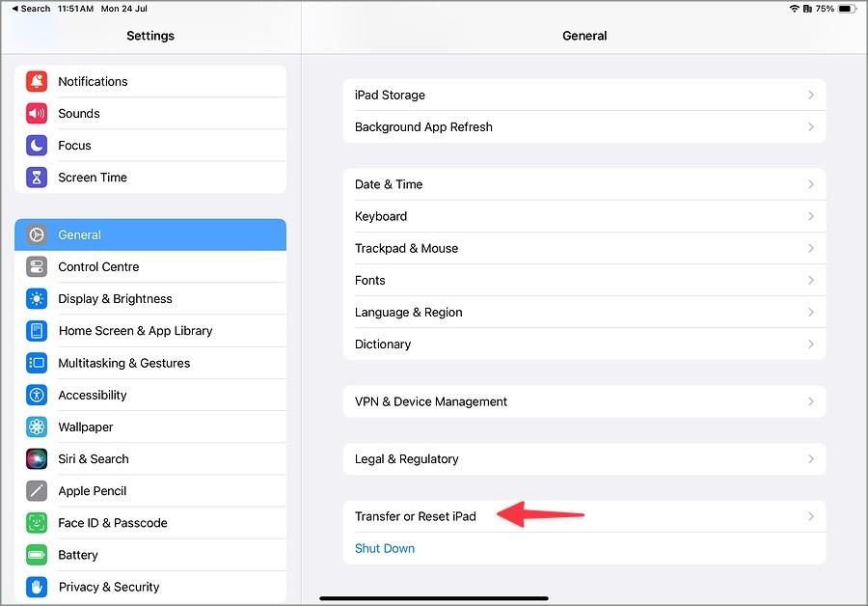Expand Fonts chevron
The height and width of the screenshot is (606, 868).
[x=811, y=280]
